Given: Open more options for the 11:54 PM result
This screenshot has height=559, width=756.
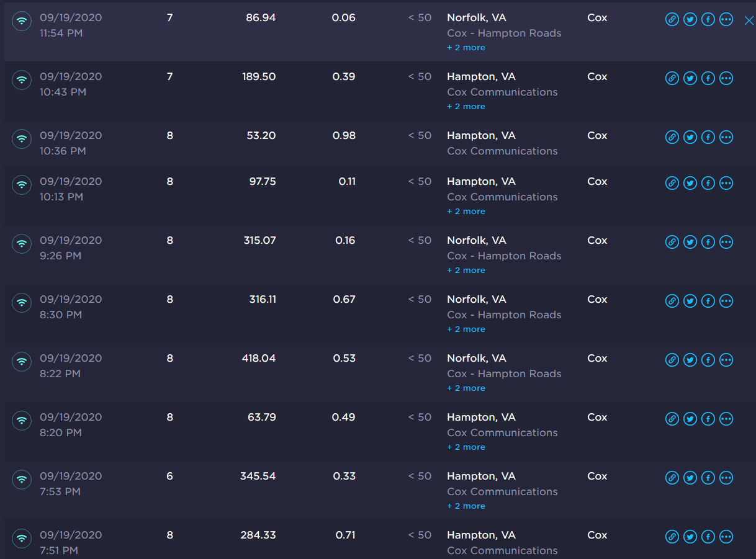Looking at the screenshot, I should [x=726, y=20].
